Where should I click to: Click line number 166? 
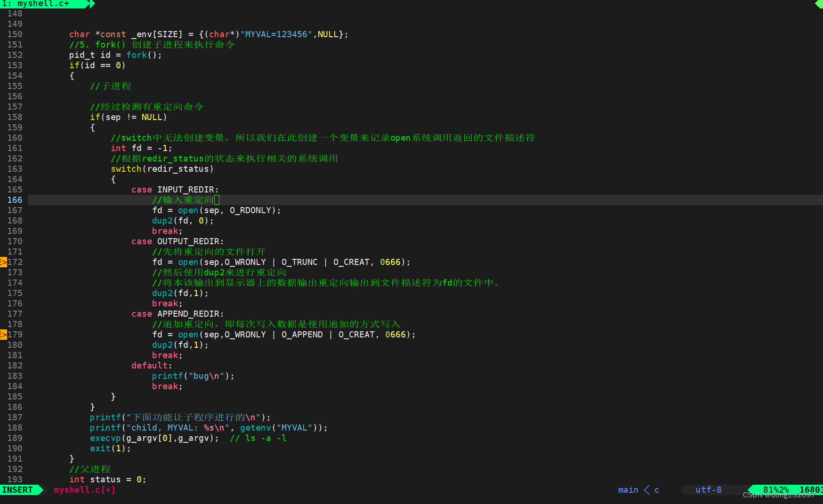click(15, 200)
